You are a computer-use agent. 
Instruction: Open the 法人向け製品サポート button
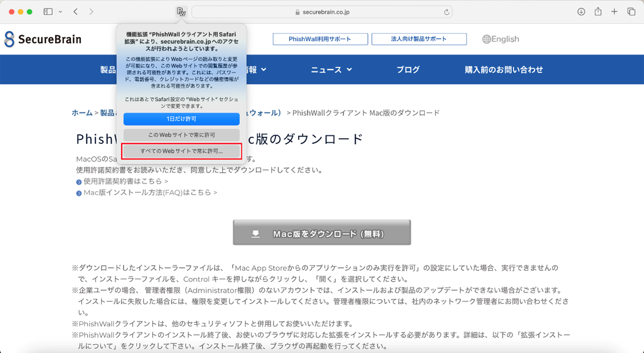[x=419, y=39]
